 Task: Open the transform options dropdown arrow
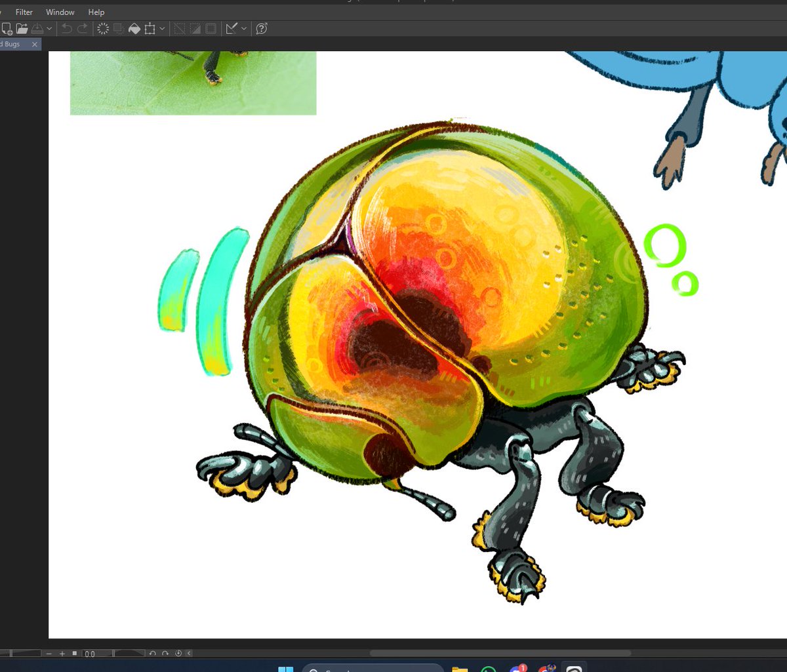pyautogui.click(x=162, y=29)
